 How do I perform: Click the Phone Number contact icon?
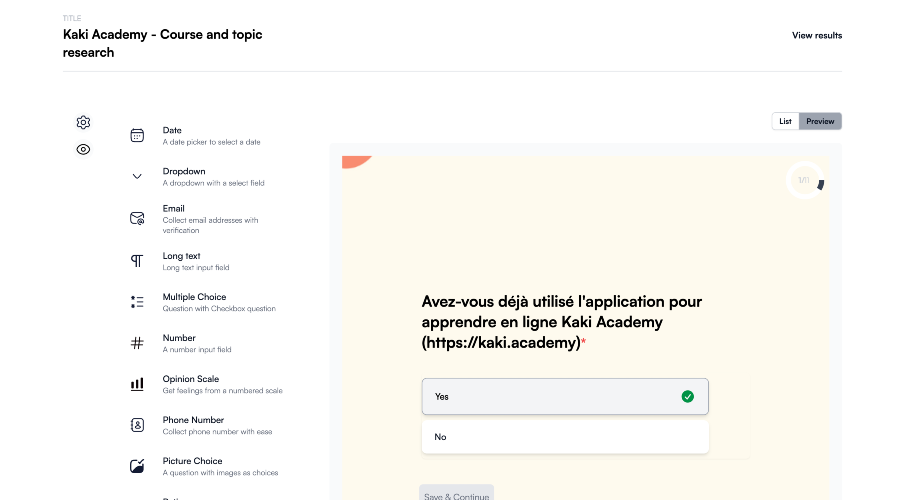137,425
